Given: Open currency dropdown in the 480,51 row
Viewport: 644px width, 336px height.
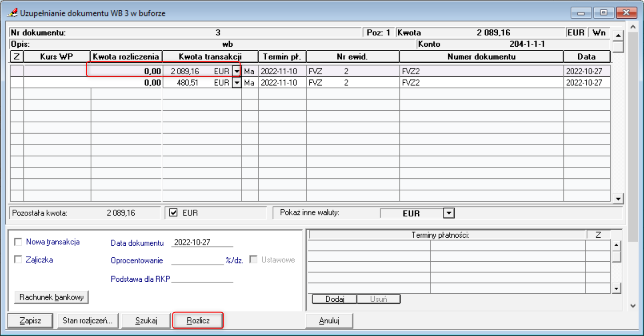Looking at the screenshot, I should pos(237,83).
